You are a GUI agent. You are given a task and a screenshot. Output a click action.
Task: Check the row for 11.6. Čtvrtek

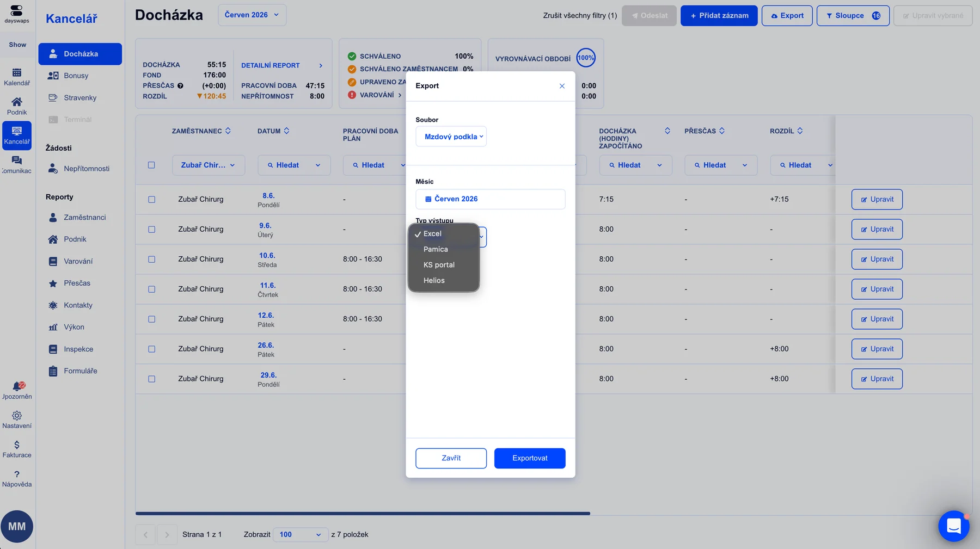[x=151, y=289]
